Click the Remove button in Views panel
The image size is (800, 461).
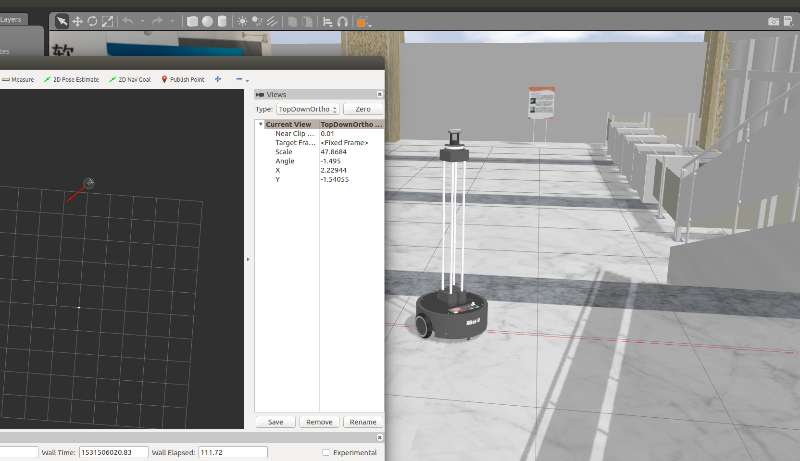coord(319,422)
